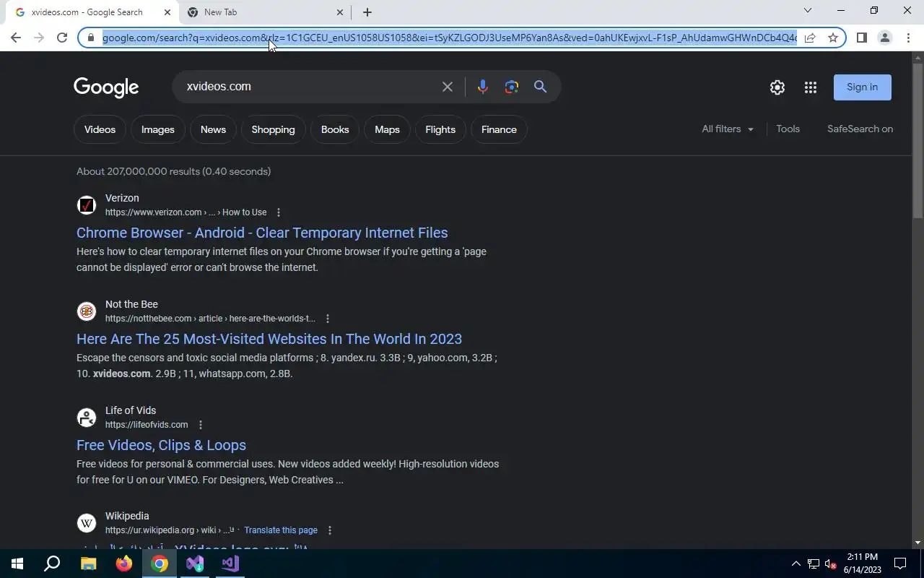Screen dimensions: 924x578
Task: Reload the current page
Action: point(62,38)
